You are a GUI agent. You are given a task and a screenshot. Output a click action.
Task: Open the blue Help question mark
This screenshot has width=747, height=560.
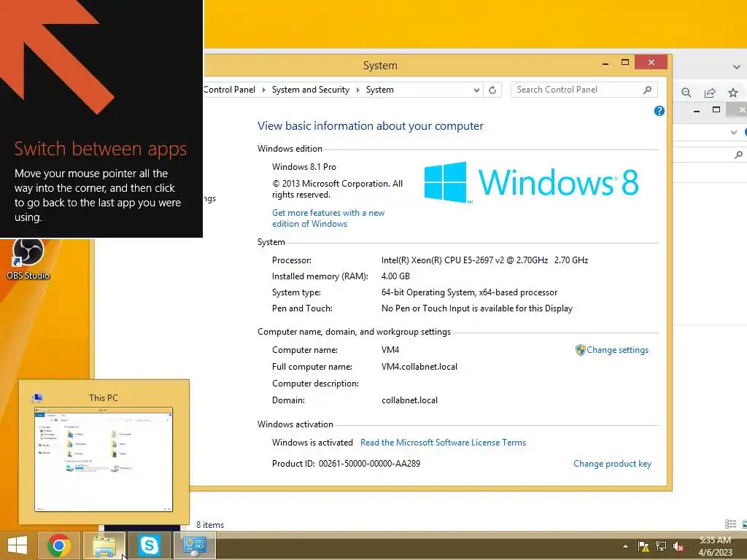[x=659, y=111]
